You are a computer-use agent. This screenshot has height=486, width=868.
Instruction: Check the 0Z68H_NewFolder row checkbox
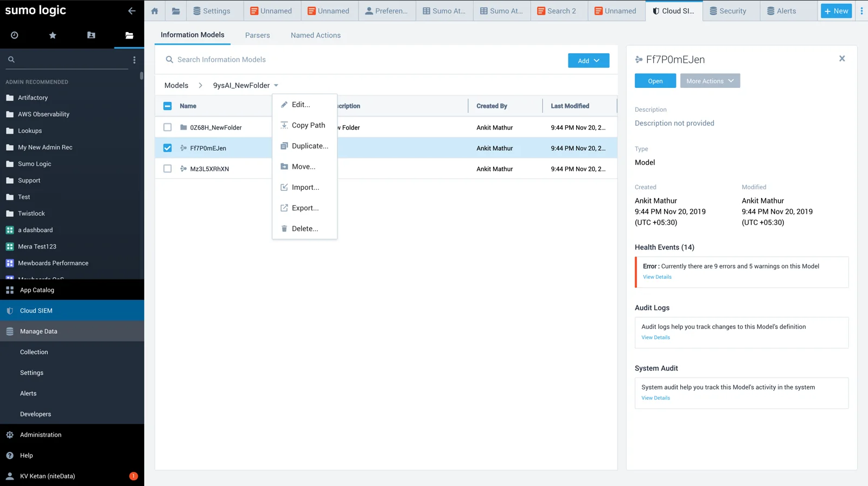tap(168, 127)
